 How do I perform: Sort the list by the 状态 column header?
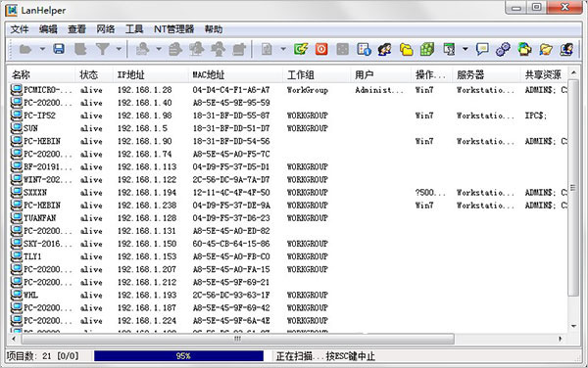95,75
